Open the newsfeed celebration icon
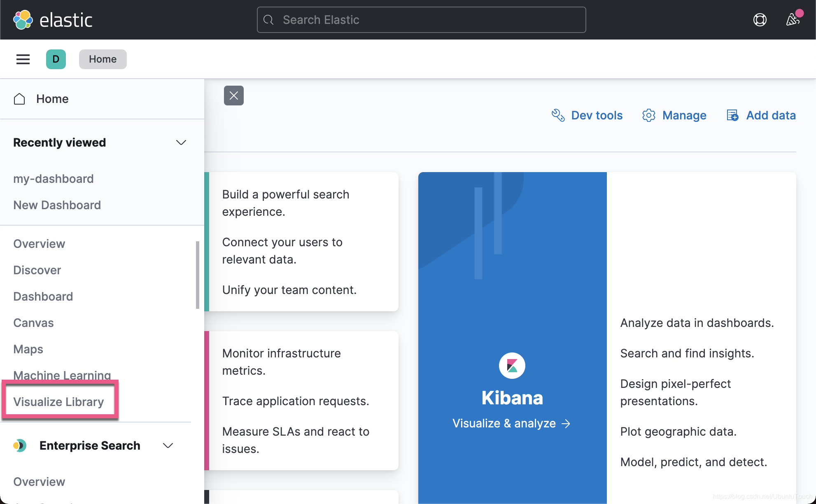Image resolution: width=816 pixels, height=504 pixels. [x=793, y=20]
